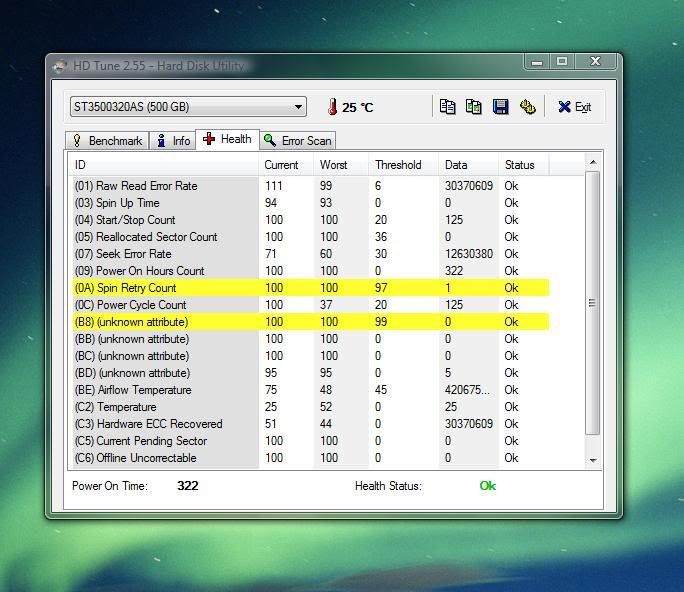Select the Reallocated Sector Count row
684x592 pixels.
(164, 237)
